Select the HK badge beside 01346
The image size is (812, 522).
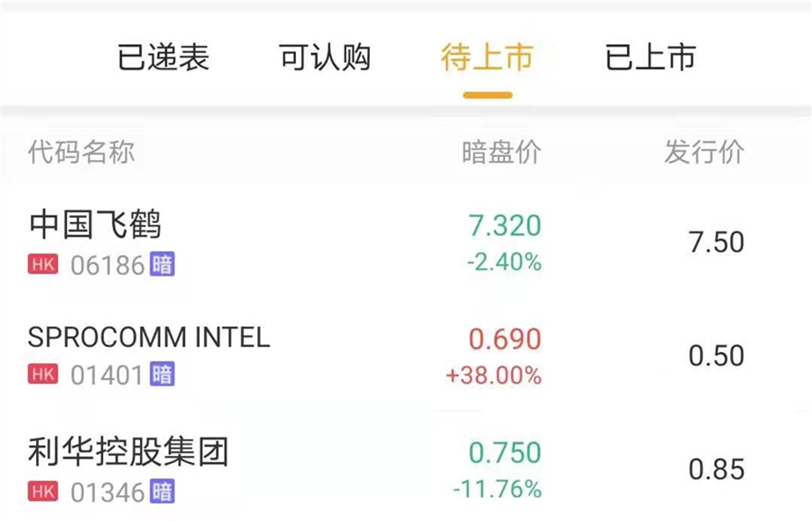[42, 491]
